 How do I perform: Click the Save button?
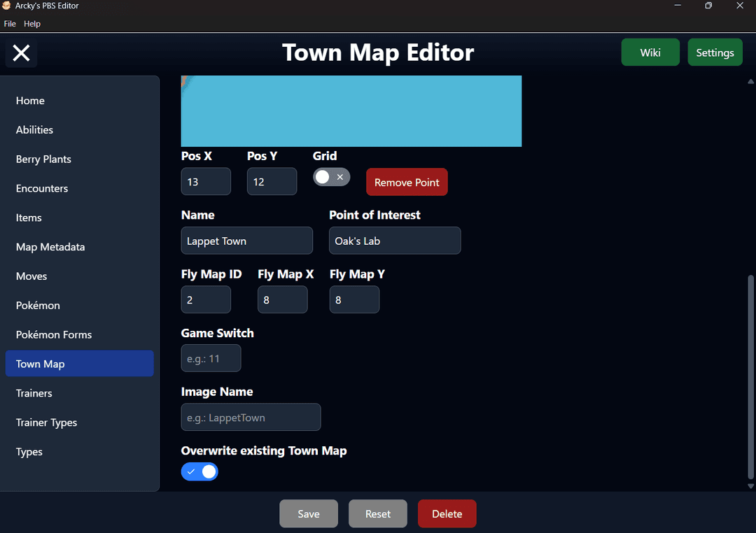tap(308, 514)
